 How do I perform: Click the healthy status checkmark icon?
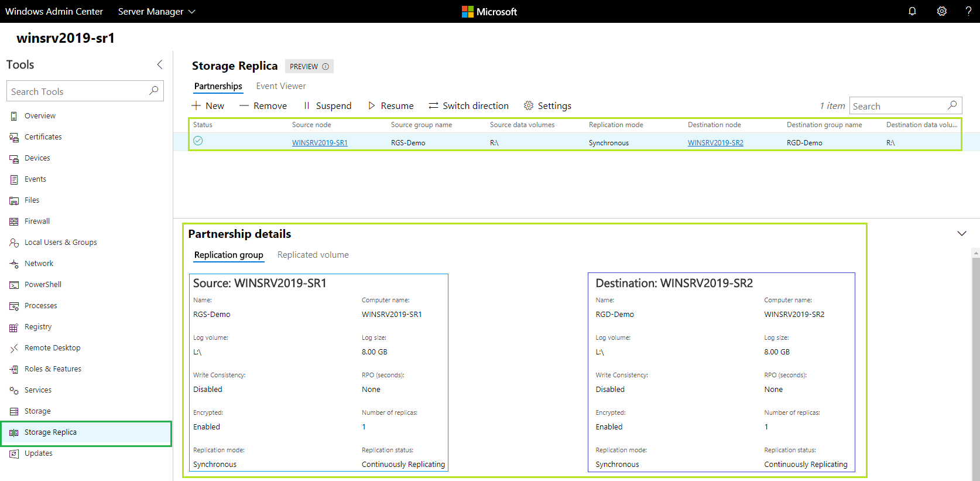pyautogui.click(x=198, y=141)
